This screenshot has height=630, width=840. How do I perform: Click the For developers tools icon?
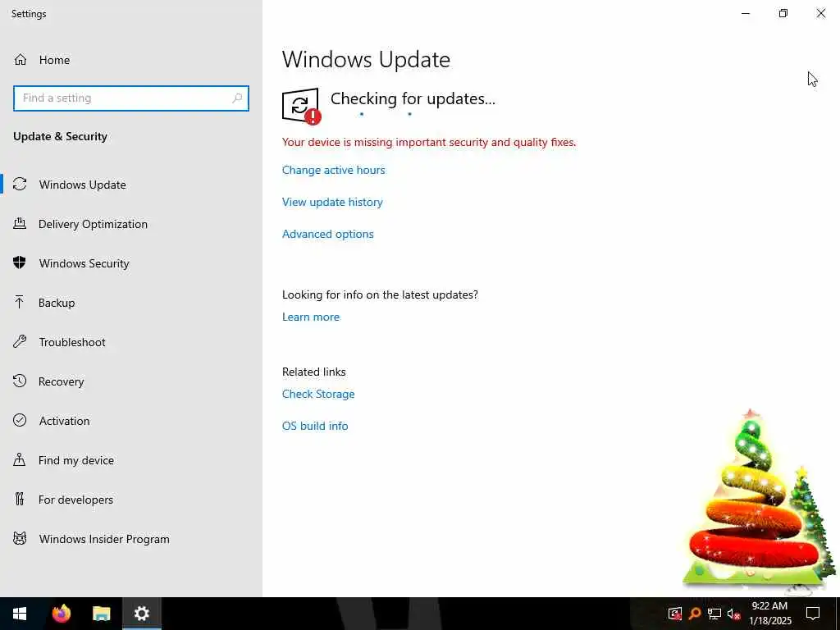(x=20, y=500)
